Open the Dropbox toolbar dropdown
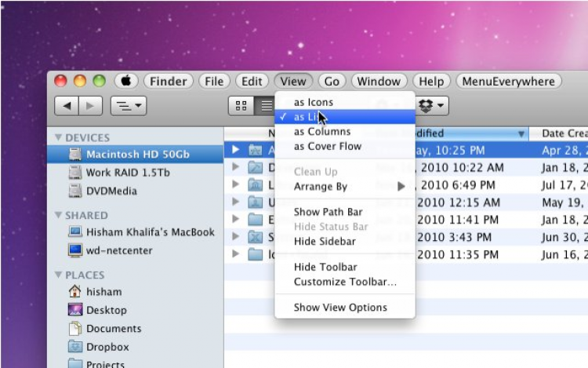The height and width of the screenshot is (368, 588). (432, 106)
